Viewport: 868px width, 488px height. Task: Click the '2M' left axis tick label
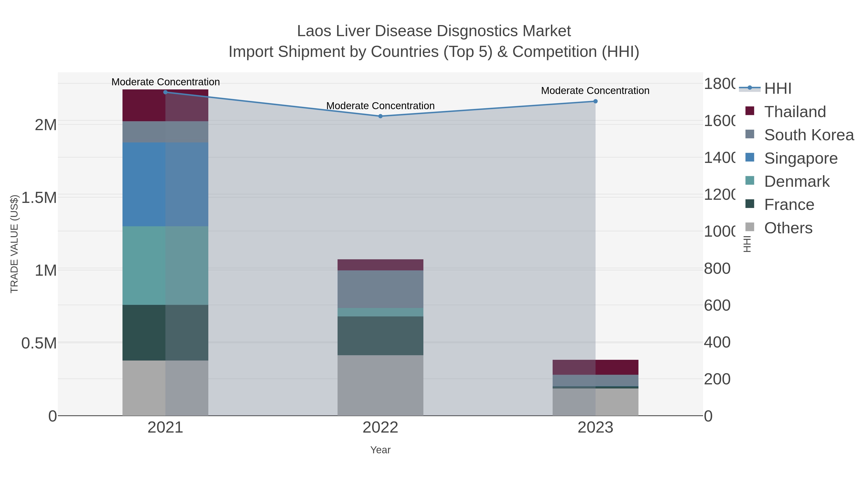46,125
